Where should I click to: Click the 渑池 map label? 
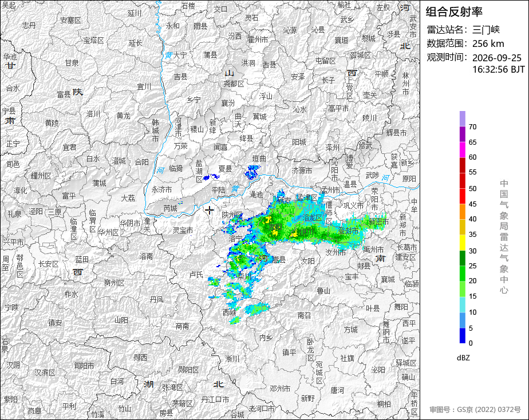click(x=256, y=194)
